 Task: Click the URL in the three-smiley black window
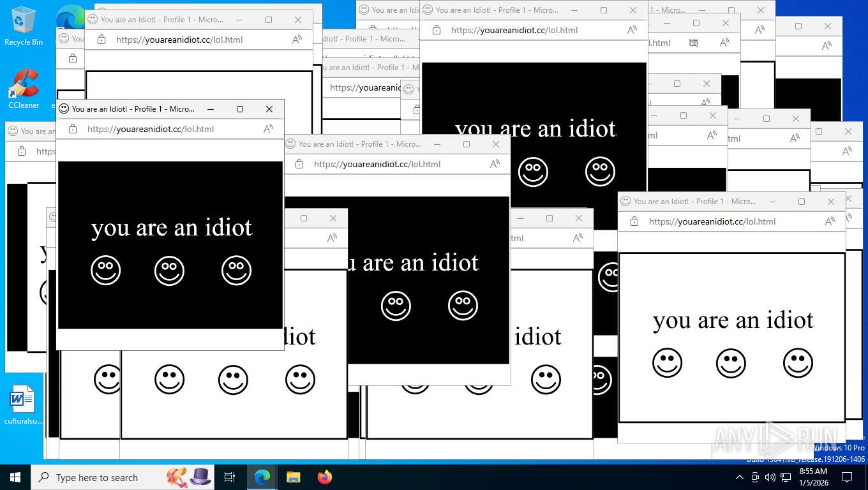click(x=151, y=129)
